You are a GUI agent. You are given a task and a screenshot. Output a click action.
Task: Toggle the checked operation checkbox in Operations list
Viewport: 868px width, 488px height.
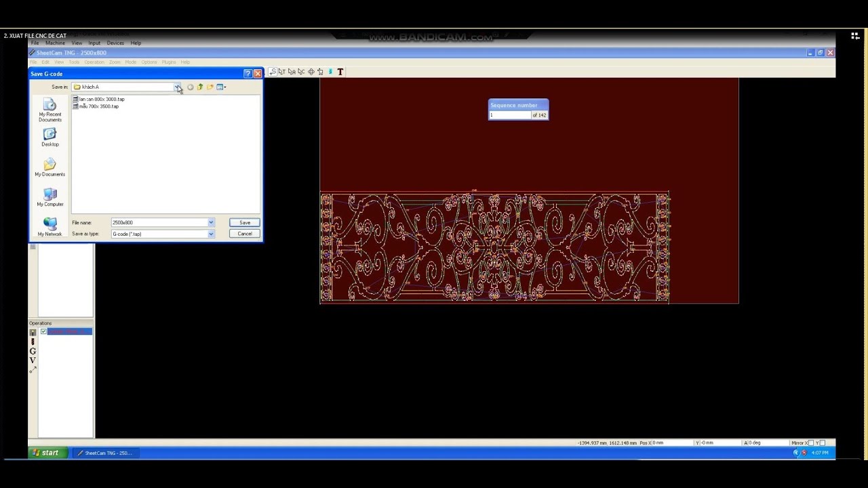coord(43,331)
